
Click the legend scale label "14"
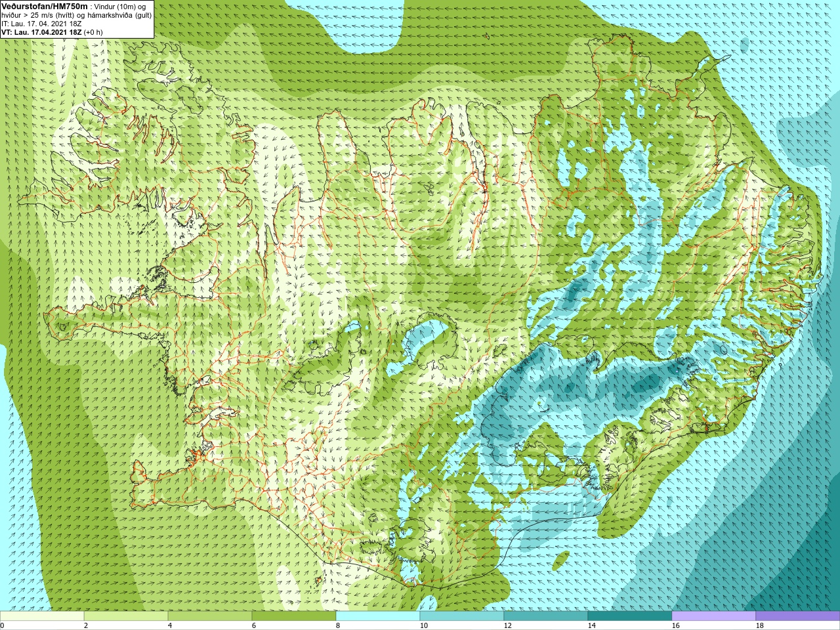(592, 626)
